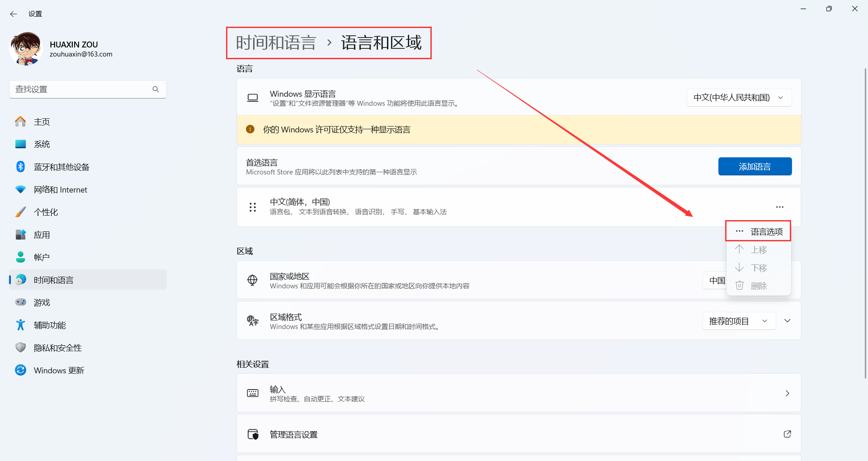Click the globe icon for 国家或地区
The image size is (868, 461).
(x=252, y=280)
